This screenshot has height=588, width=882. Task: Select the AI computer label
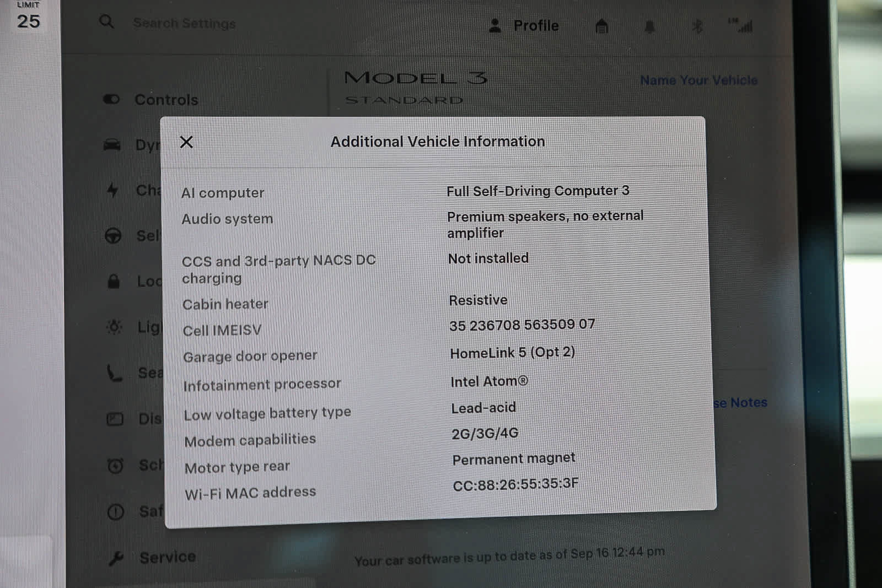click(223, 193)
